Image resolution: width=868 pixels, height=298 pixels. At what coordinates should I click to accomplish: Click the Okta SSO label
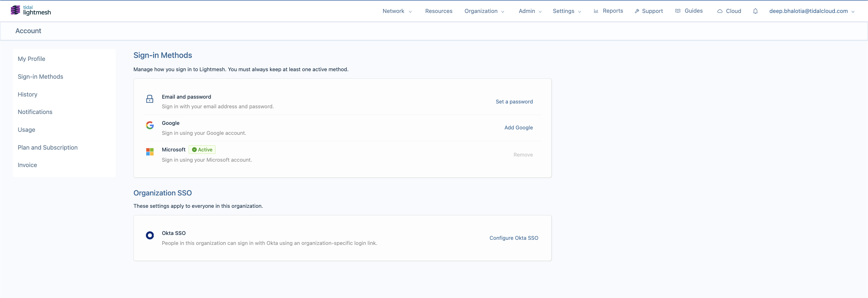174,233
